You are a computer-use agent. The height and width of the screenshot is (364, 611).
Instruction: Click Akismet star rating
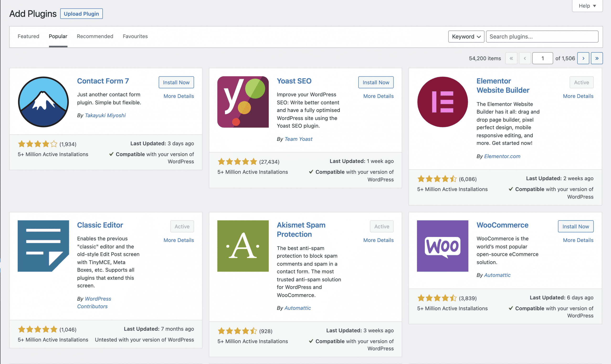point(237,331)
